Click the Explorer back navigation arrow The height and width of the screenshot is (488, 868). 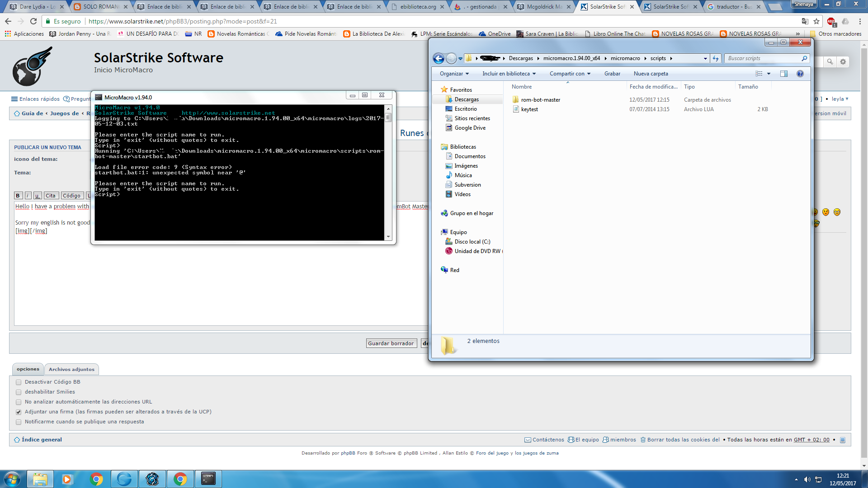point(438,58)
